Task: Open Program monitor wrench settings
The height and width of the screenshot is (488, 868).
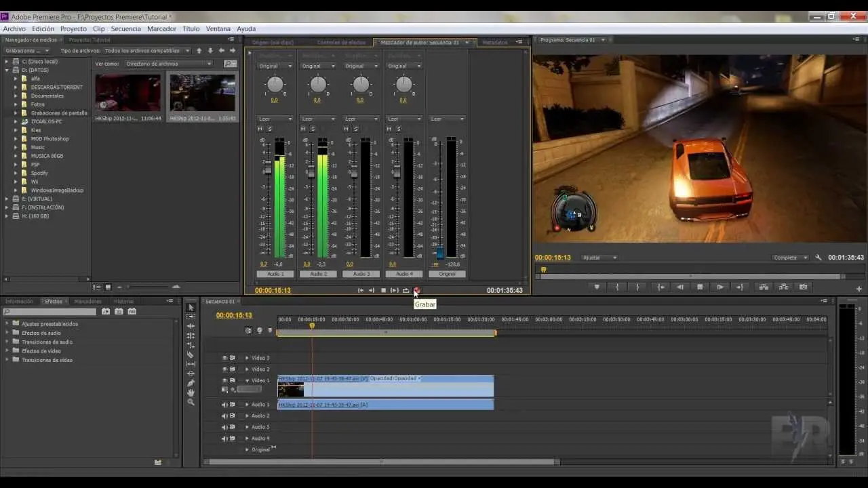Action: 818,258
